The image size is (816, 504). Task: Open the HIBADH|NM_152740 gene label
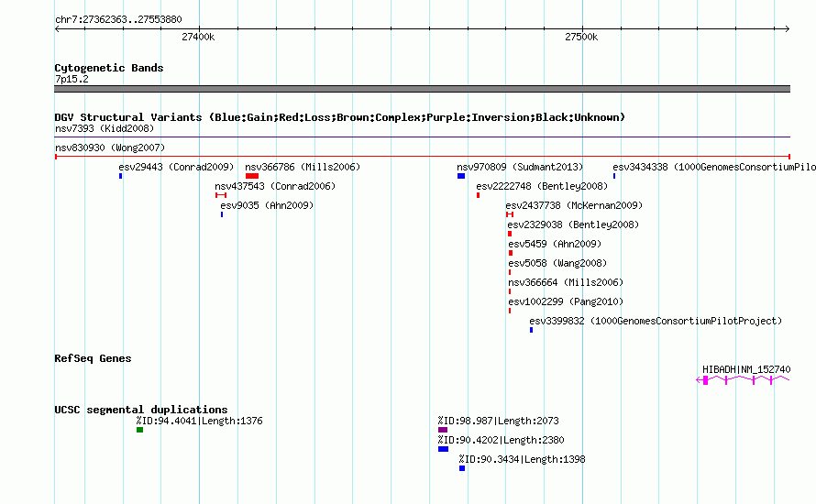pyautogui.click(x=746, y=369)
